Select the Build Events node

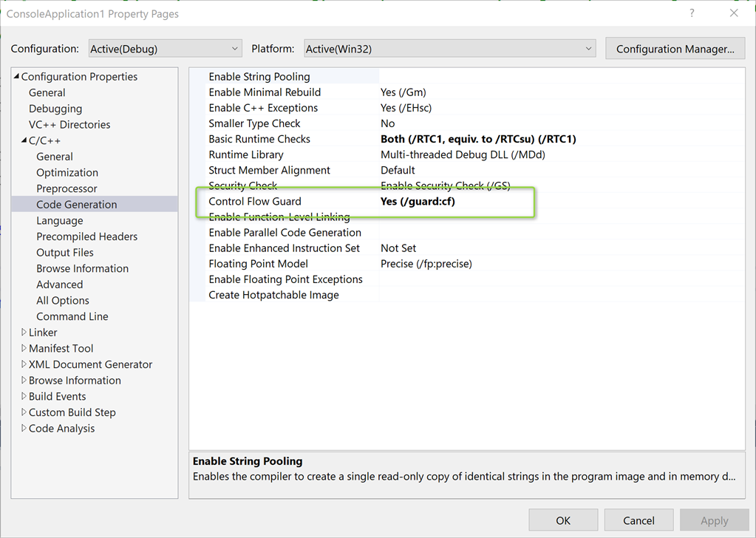(57, 396)
